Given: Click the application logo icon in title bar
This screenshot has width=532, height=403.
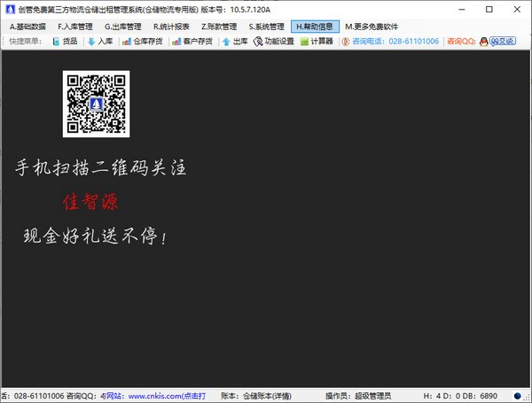Looking at the screenshot, I should pyautogui.click(x=10, y=10).
